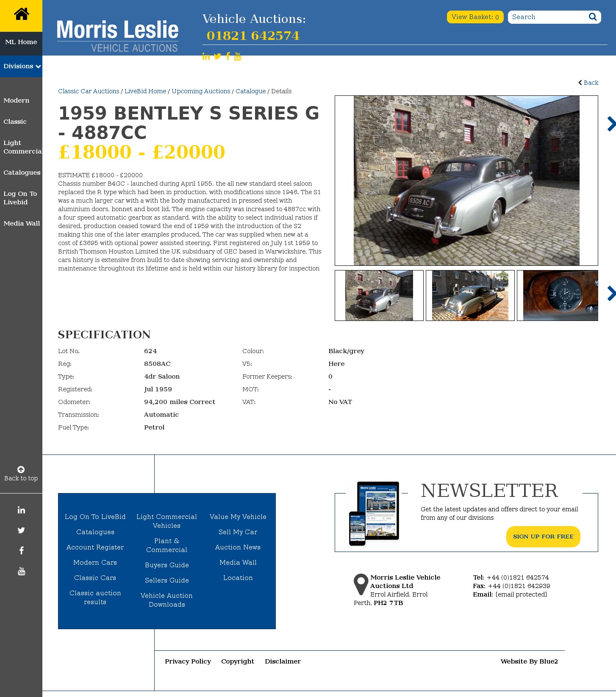Image resolution: width=616 pixels, height=697 pixels.
Task: Open Catalogue breadcrumb
Action: [x=251, y=91]
